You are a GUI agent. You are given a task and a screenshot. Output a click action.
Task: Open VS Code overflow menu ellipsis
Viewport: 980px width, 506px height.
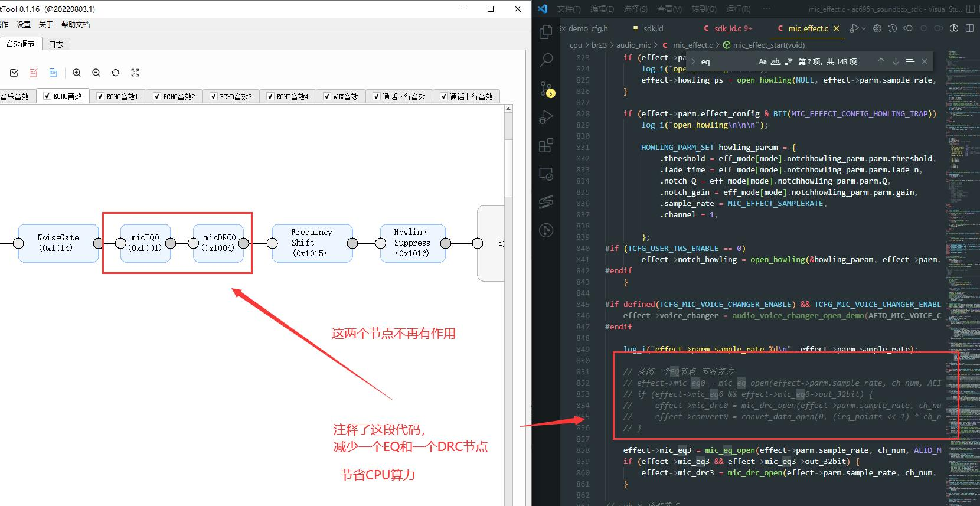click(767, 9)
